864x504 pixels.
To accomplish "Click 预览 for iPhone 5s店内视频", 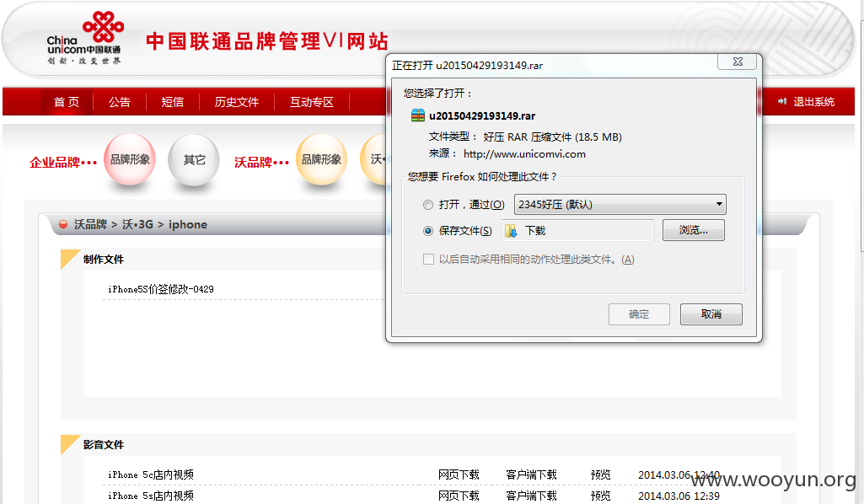I will pos(601,496).
